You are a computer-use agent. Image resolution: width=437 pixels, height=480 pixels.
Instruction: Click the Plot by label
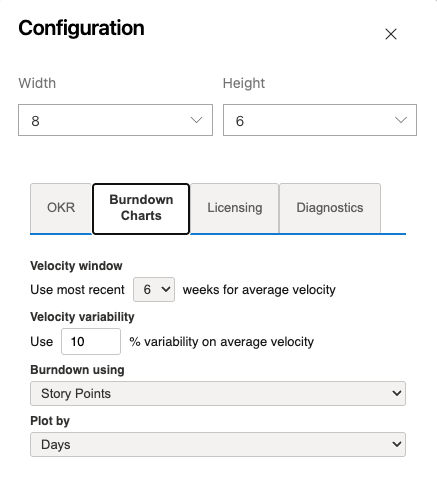click(x=50, y=421)
